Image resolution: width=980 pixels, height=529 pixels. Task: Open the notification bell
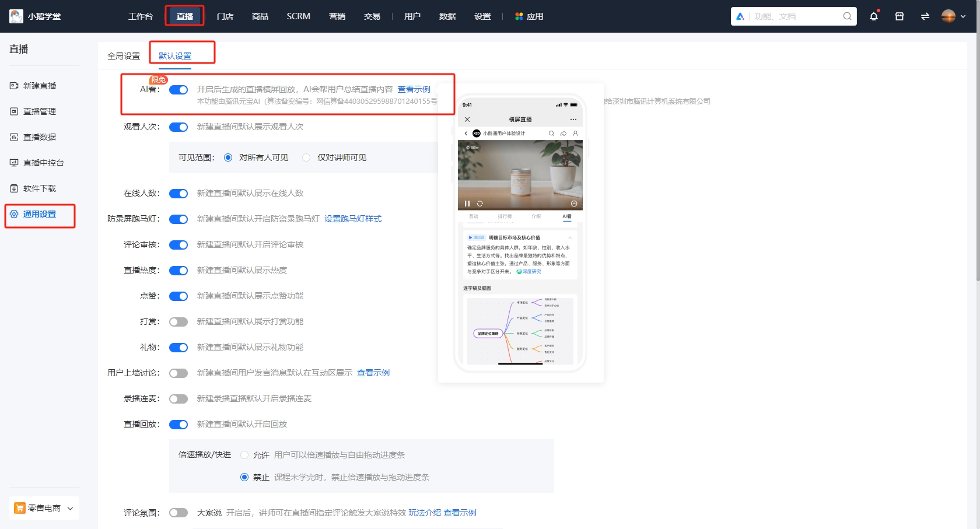[873, 16]
